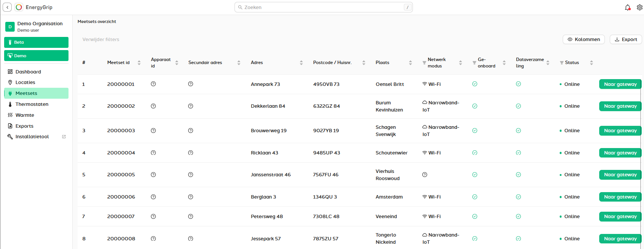
Task: Go to Dashboard in the sidebar
Action: [x=36, y=72]
